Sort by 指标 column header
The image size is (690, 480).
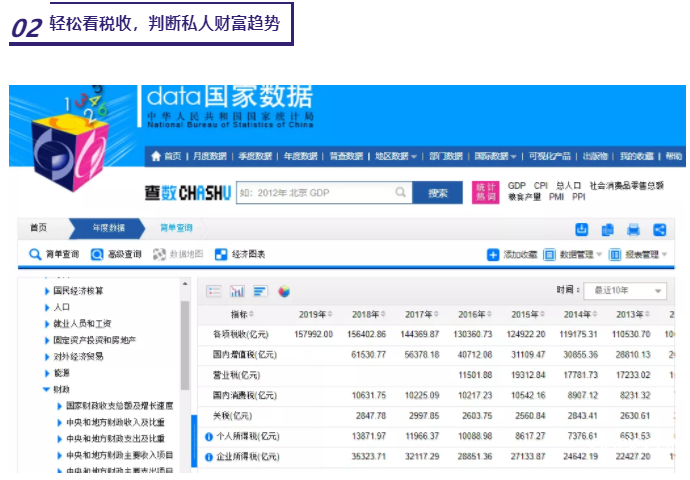pyautogui.click(x=242, y=314)
